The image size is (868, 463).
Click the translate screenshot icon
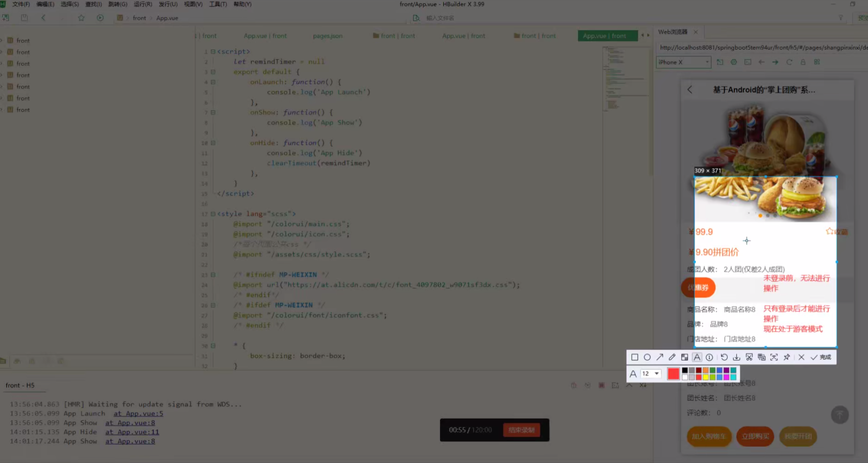(x=761, y=357)
